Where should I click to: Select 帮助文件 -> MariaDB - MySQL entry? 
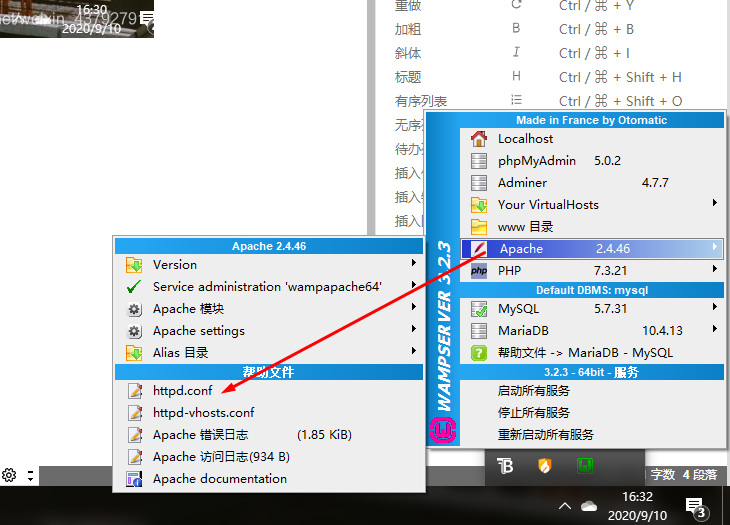pyautogui.click(x=592, y=353)
